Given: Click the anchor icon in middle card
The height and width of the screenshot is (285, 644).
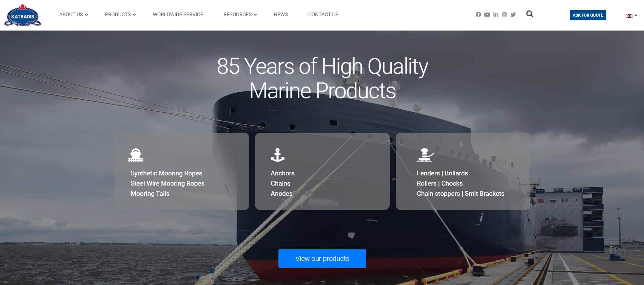Looking at the screenshot, I should click(x=277, y=155).
